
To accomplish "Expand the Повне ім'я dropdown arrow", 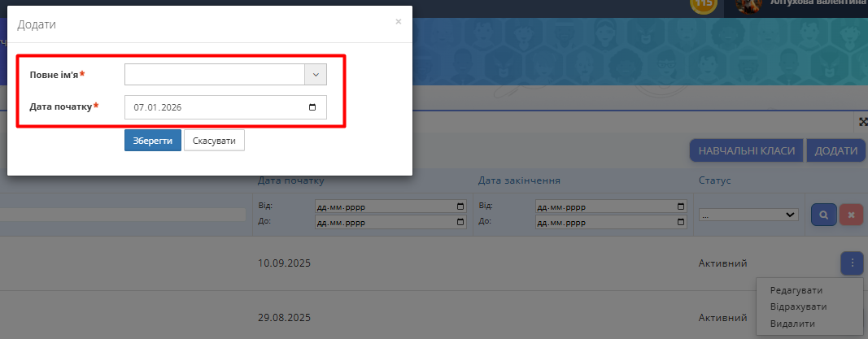I will (316, 75).
